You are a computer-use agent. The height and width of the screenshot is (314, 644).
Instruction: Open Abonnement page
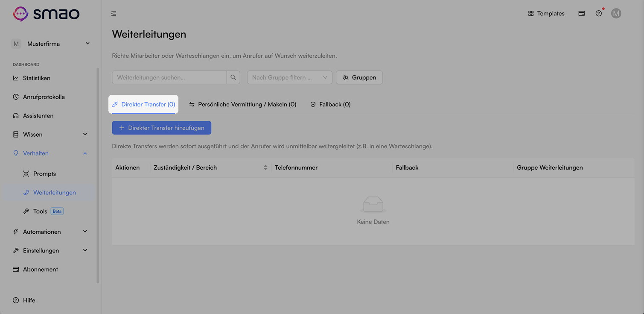(x=41, y=270)
